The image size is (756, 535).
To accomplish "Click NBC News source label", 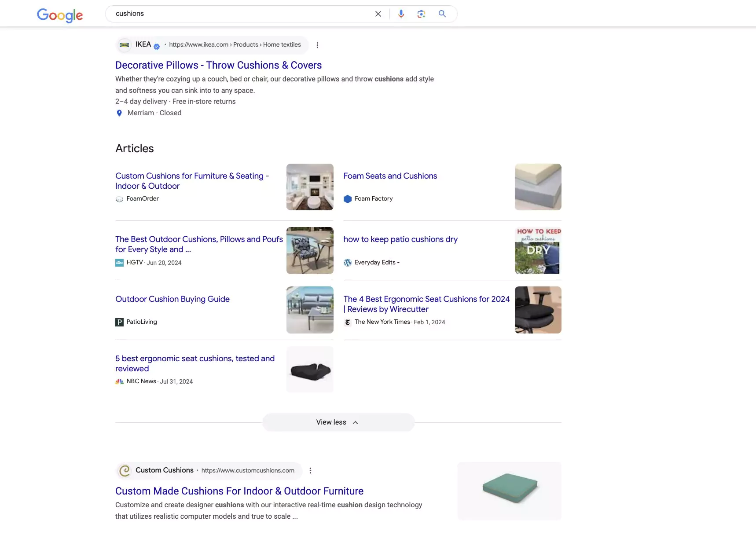I will (141, 381).
